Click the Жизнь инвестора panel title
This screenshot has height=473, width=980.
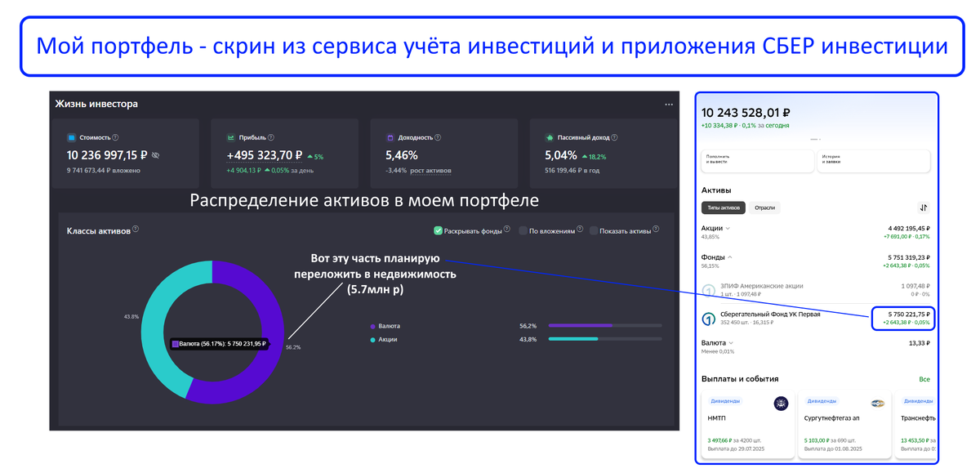[x=96, y=105]
